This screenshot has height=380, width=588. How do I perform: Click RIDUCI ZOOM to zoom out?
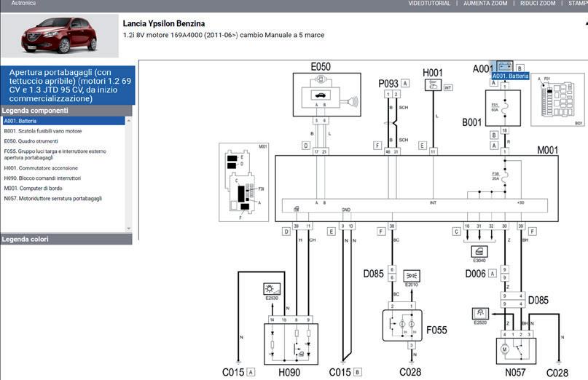(538, 3)
